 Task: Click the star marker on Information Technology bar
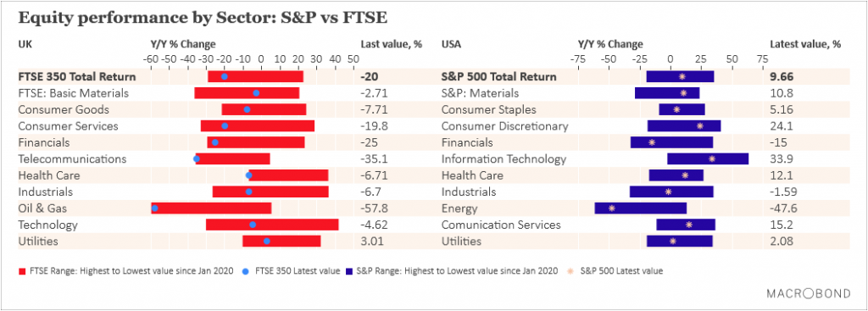[x=712, y=158]
